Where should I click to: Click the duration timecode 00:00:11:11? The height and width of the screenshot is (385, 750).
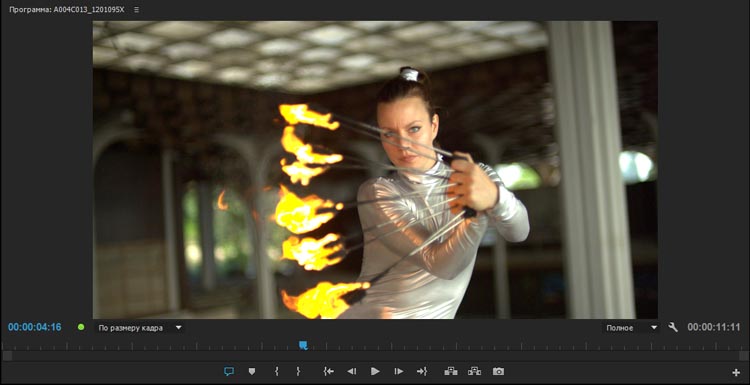point(714,328)
